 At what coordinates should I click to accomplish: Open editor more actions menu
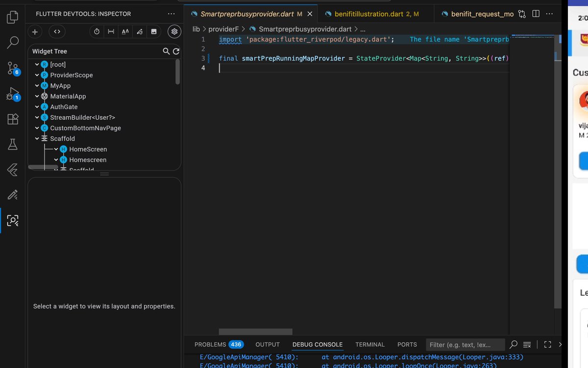[x=550, y=14]
